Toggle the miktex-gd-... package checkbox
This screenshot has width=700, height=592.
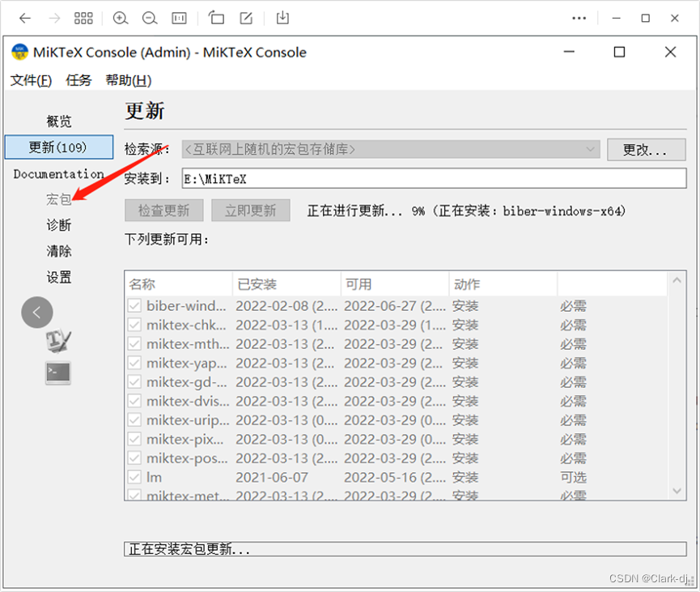point(134,382)
